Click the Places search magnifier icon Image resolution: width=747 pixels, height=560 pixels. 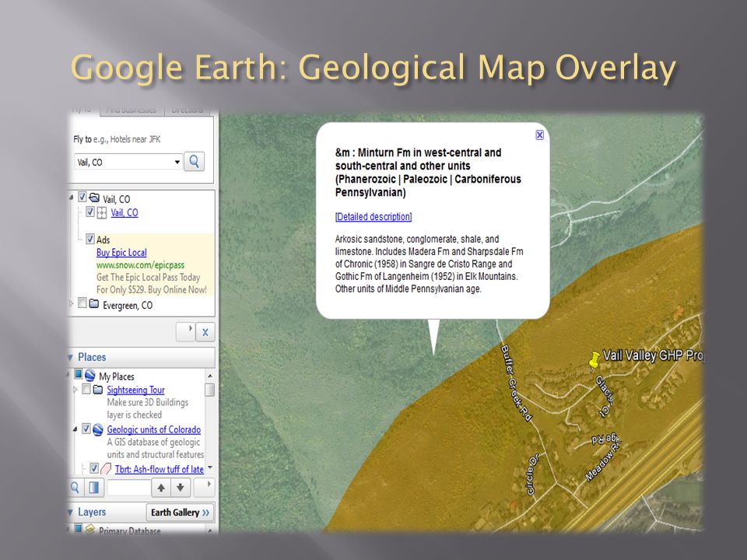75,487
